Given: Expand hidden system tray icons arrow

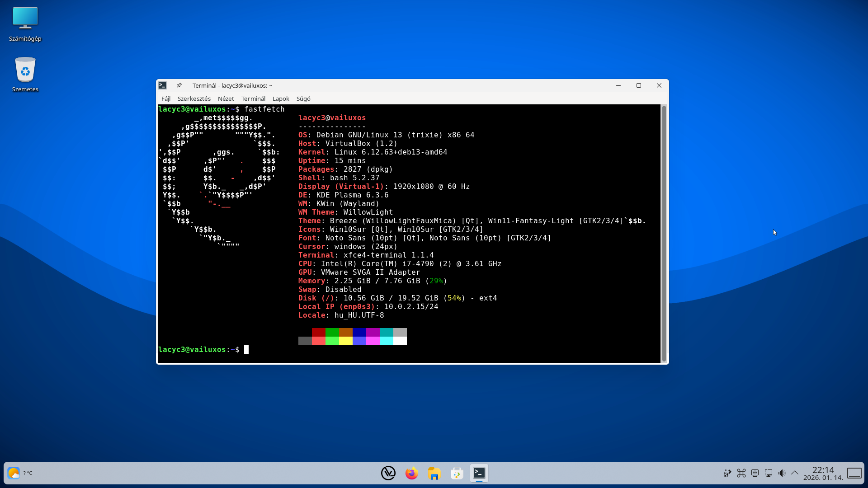Looking at the screenshot, I should coord(795,473).
